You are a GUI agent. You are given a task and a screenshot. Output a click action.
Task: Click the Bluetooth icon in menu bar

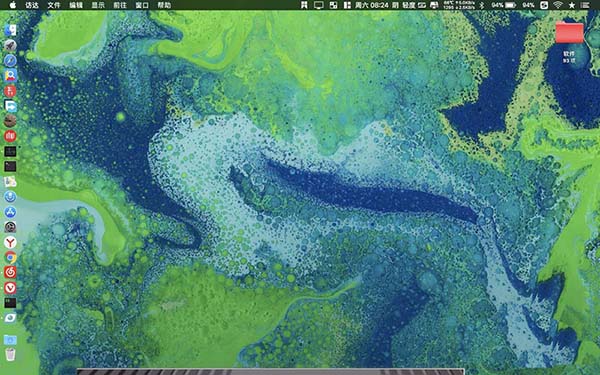coord(482,5)
